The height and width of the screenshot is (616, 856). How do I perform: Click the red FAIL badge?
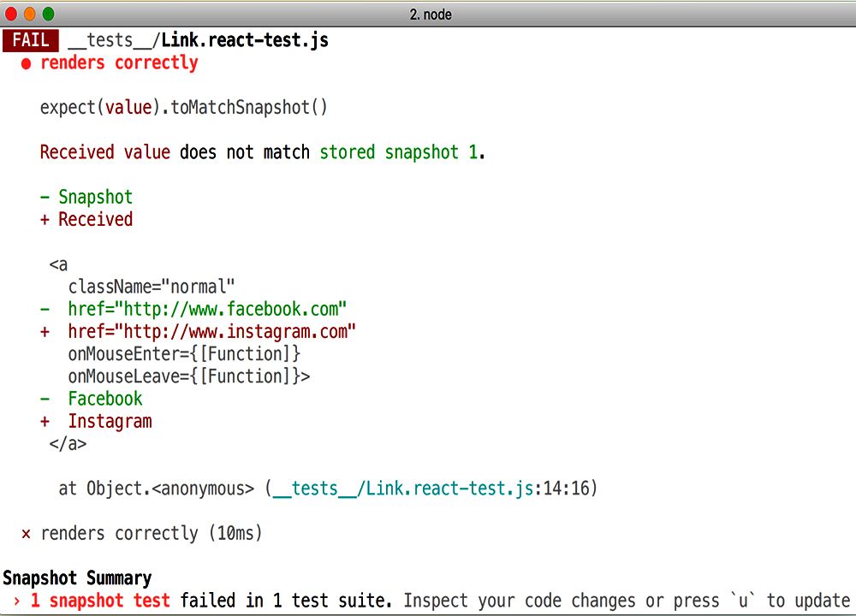[31, 40]
